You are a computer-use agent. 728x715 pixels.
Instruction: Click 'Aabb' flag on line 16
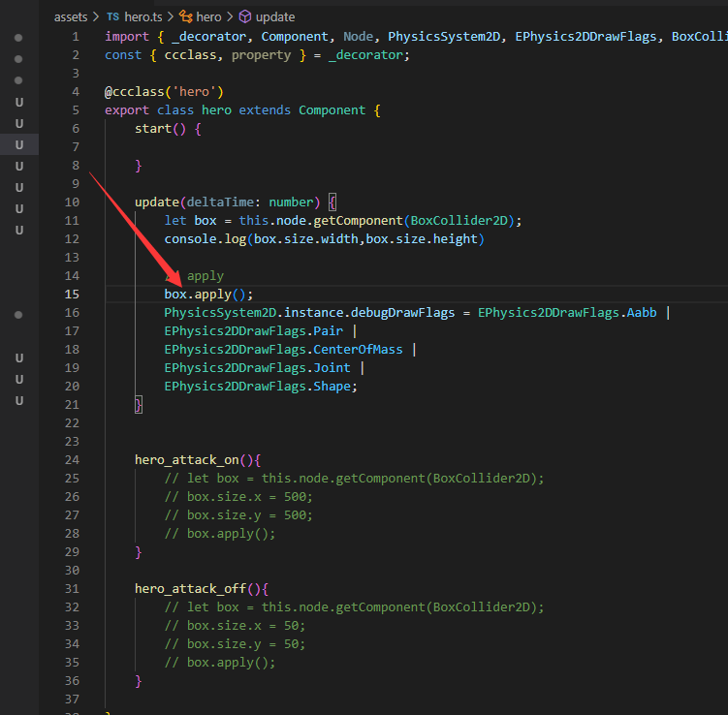tap(641, 313)
